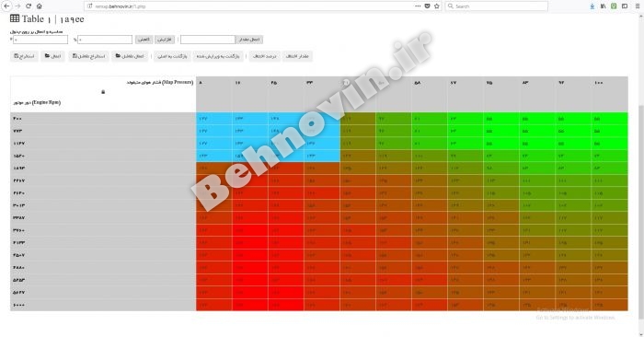The width and height of the screenshot is (644, 337).
Task: Select the Map Pressure 83 column header
Action: point(537,94)
